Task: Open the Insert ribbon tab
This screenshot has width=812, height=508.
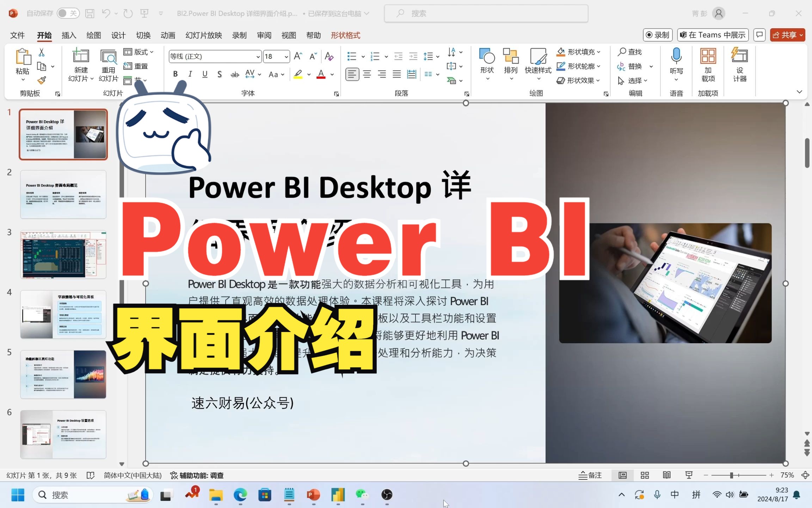Action: 69,35
